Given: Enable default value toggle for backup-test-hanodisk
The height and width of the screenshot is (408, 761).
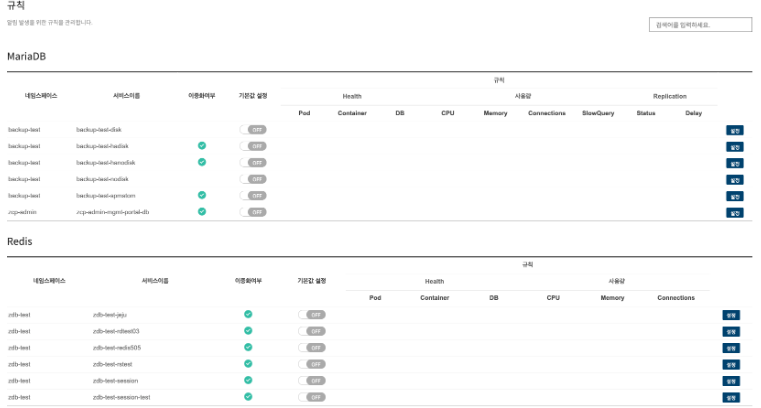Looking at the screenshot, I should (x=253, y=163).
